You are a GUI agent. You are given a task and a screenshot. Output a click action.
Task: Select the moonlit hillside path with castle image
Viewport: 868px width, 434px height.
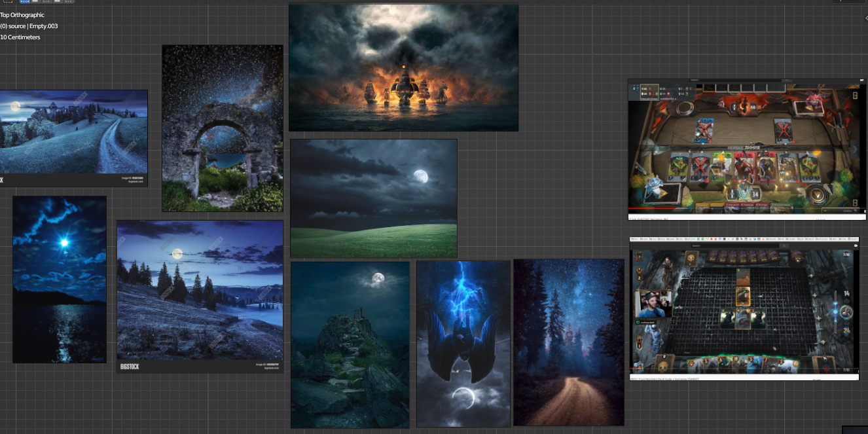[x=73, y=138]
